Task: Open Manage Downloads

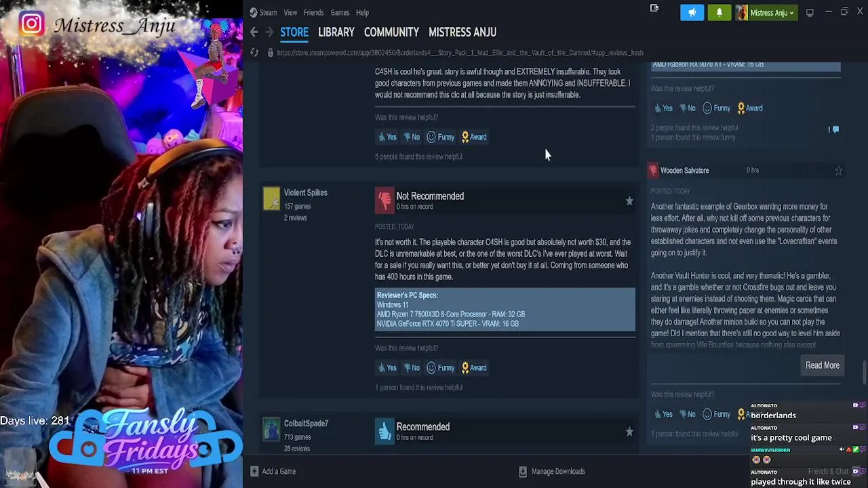Action: click(x=551, y=471)
